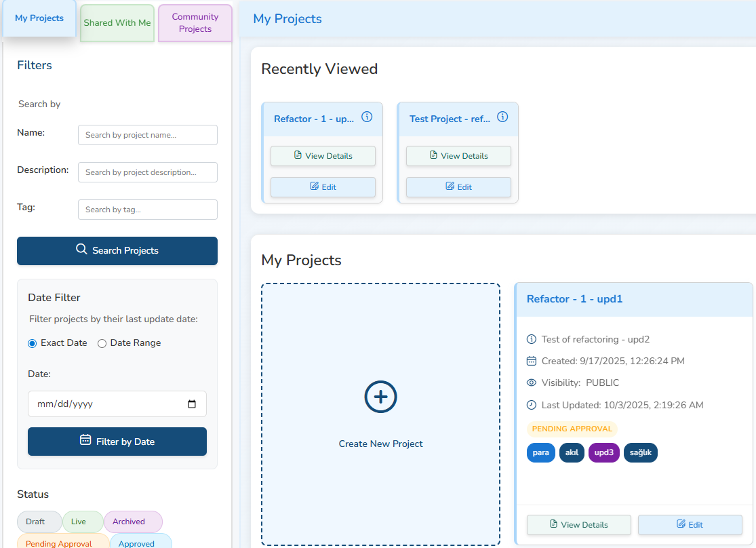Select the Exact Date radio button
756x548 pixels.
(33, 343)
